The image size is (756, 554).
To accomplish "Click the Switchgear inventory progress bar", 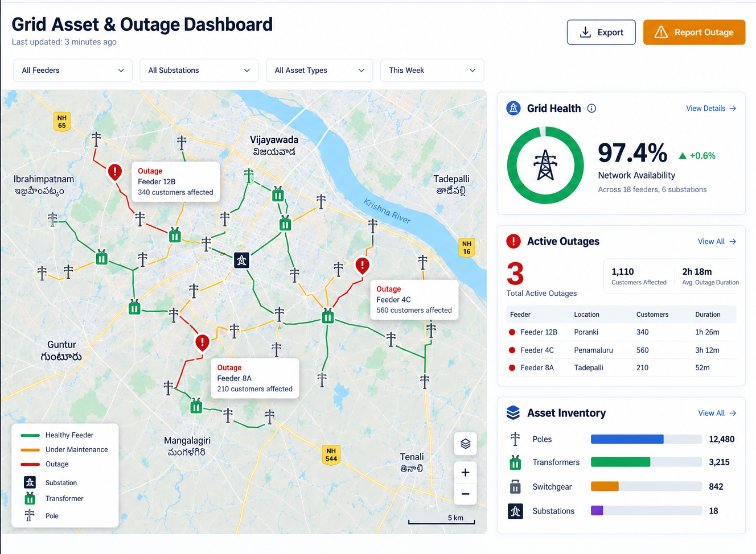I will point(646,486).
